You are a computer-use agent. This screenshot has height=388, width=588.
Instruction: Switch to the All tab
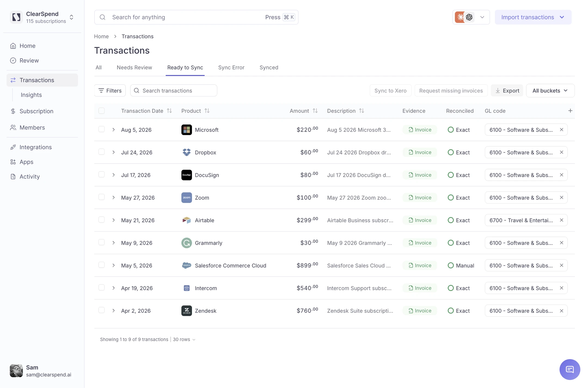click(99, 67)
